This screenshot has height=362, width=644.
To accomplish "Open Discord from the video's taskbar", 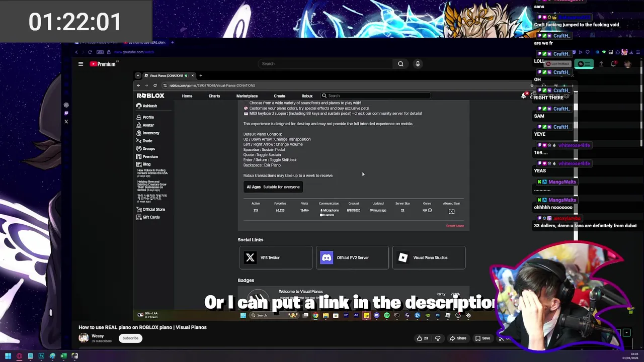I will [x=376, y=315].
